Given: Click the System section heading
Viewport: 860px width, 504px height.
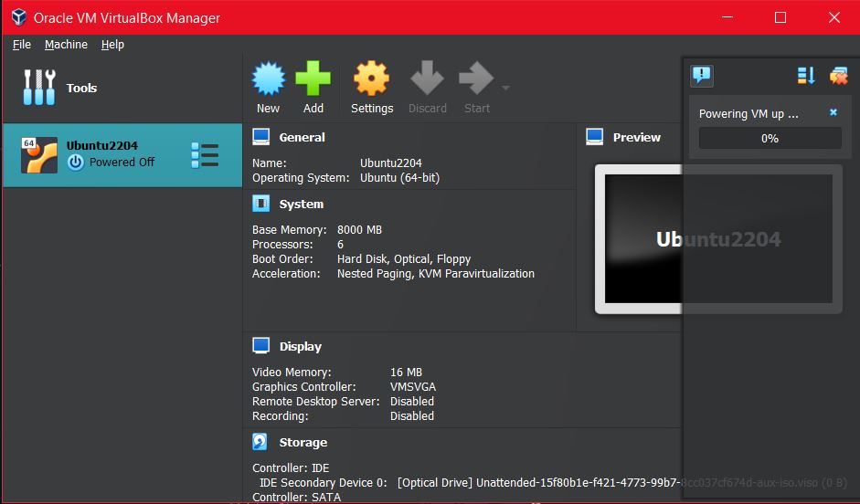Looking at the screenshot, I should click(301, 205).
